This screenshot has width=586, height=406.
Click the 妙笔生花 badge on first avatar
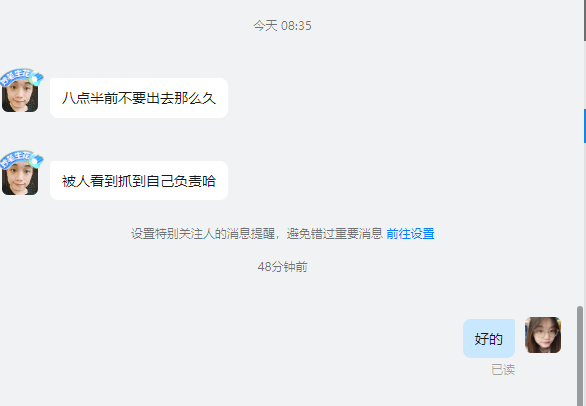pos(15,76)
